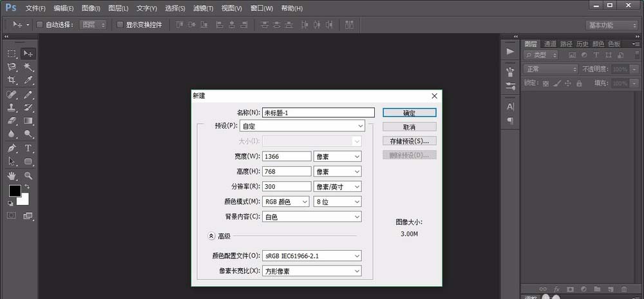Pick the Eyedropper tool

[28, 80]
